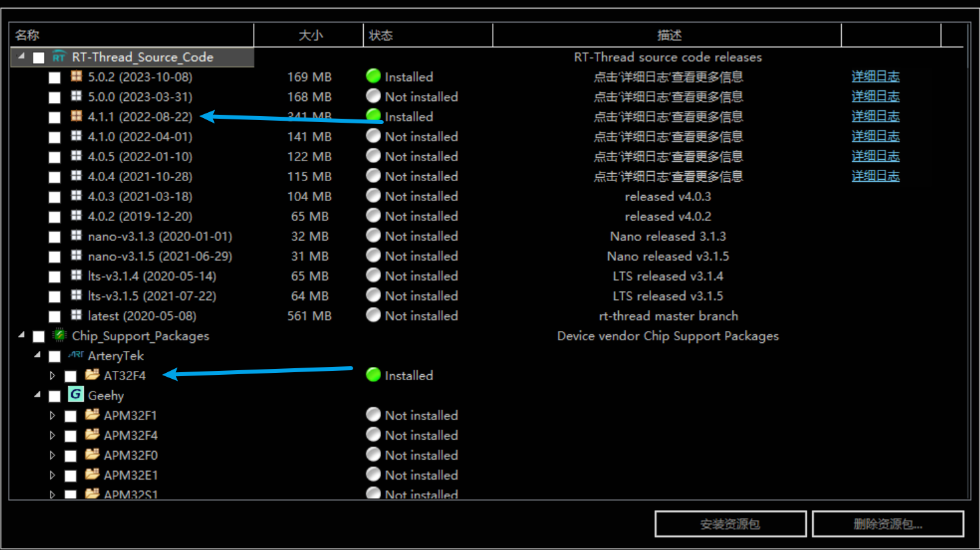Open the 详细日志 link for 4.1.0
Viewport: 980px width, 550px height.
875,137
